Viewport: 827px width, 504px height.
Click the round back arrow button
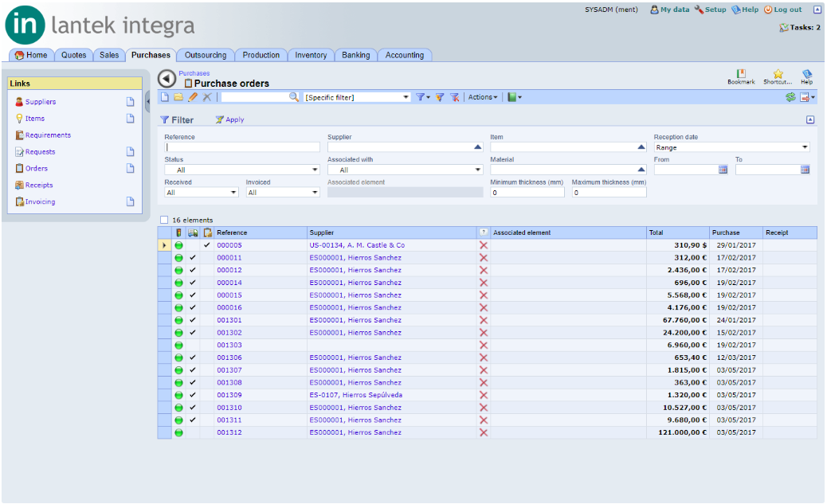[x=167, y=79]
